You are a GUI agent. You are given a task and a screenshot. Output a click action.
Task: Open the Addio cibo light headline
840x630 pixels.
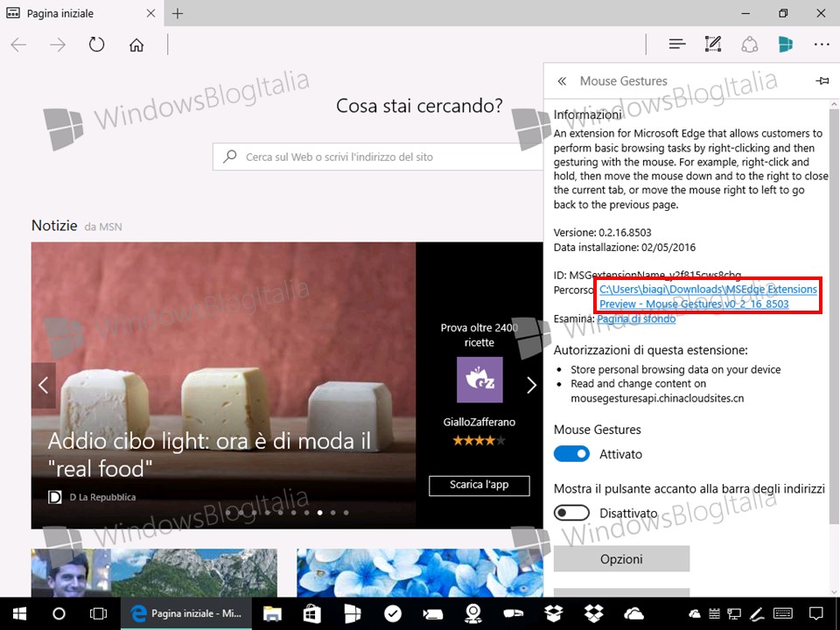coord(209,455)
